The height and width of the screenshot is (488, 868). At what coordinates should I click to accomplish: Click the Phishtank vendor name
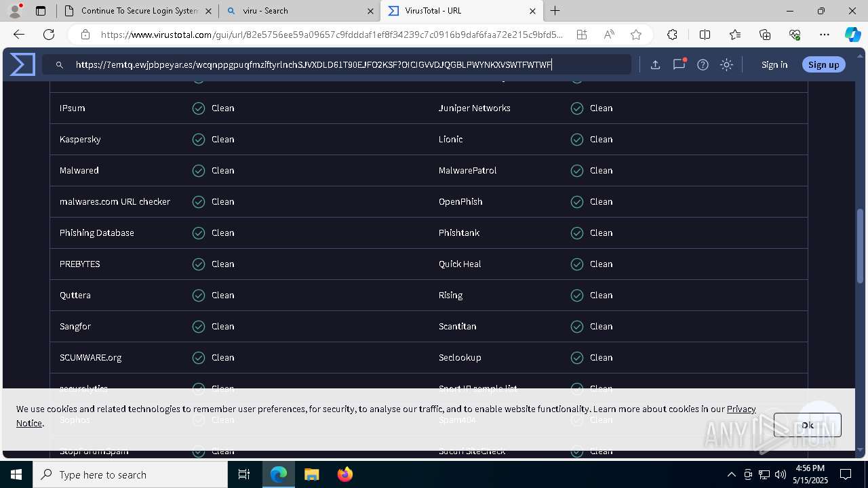pyautogui.click(x=459, y=232)
